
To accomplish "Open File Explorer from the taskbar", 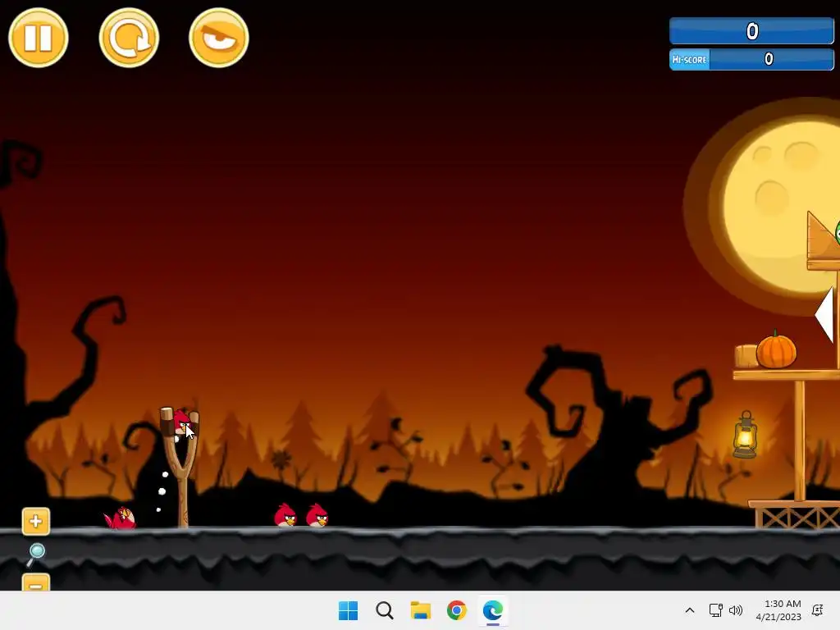I will tap(421, 610).
